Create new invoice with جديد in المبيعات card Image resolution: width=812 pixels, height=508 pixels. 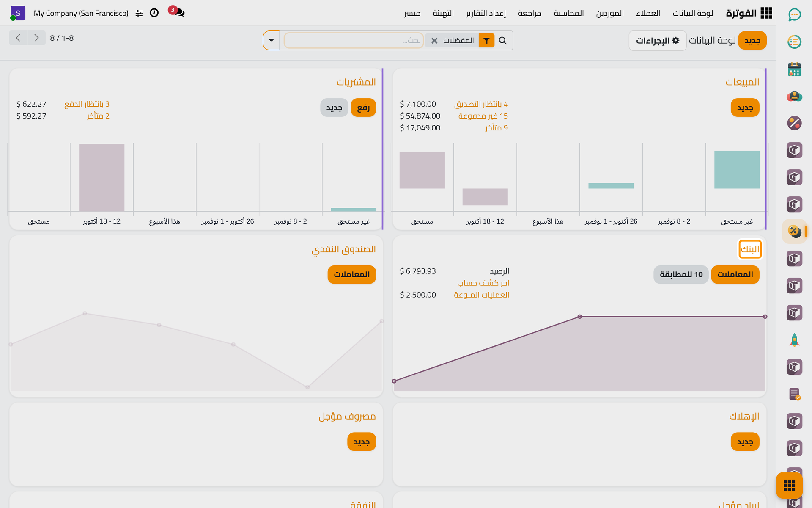click(745, 108)
